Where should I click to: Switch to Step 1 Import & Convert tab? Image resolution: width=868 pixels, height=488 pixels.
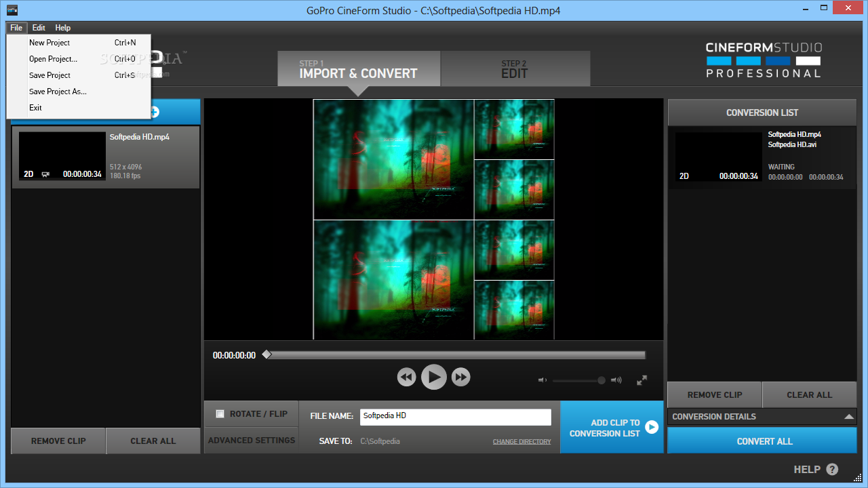359,68
